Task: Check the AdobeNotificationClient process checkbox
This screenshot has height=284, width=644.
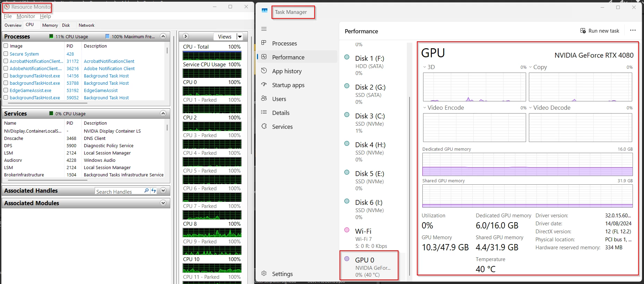Action: (6, 68)
